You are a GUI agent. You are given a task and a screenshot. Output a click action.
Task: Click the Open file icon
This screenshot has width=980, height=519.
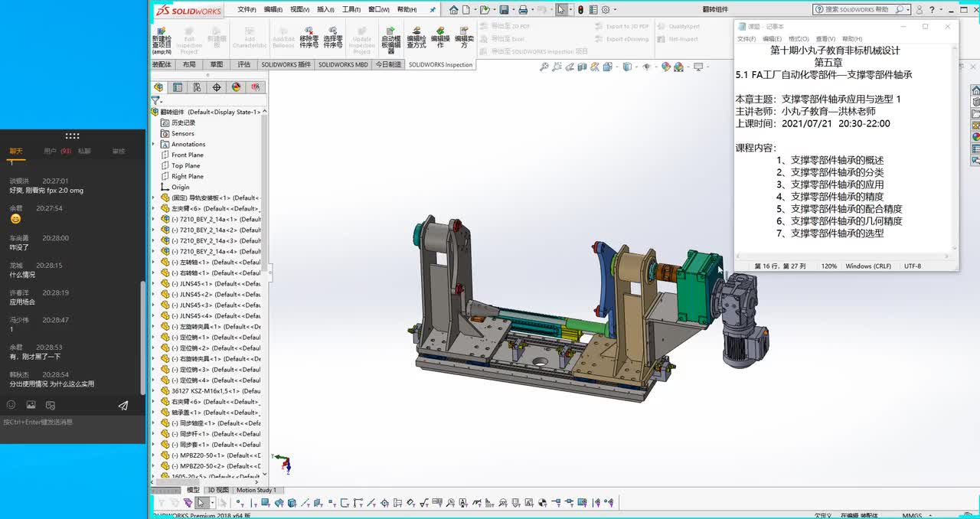coord(484,10)
